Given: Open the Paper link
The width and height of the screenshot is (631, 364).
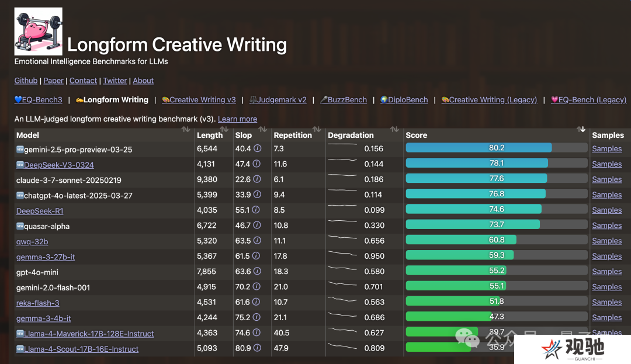Looking at the screenshot, I should [x=54, y=81].
